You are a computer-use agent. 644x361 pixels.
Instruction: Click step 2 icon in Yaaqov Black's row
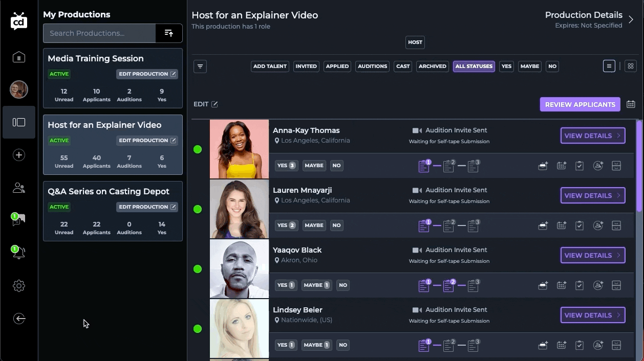[449, 285]
